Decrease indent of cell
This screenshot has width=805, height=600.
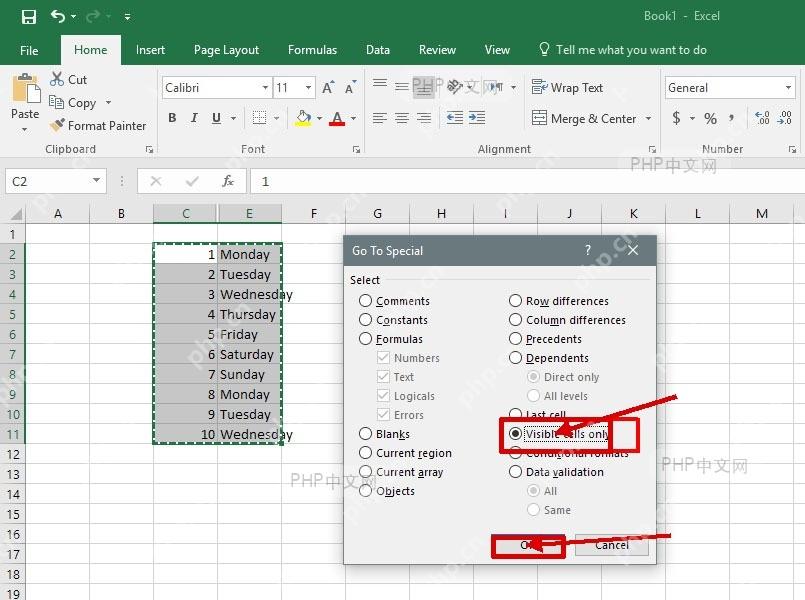coord(454,118)
